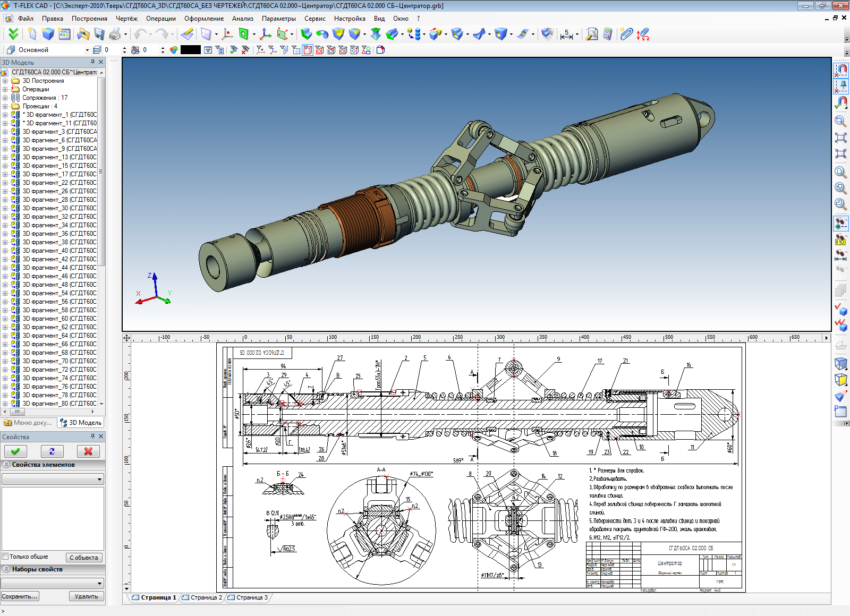This screenshot has height=616, width=850.
Task: Collapse the 'Наборы свойств' section
Action: tap(6, 569)
